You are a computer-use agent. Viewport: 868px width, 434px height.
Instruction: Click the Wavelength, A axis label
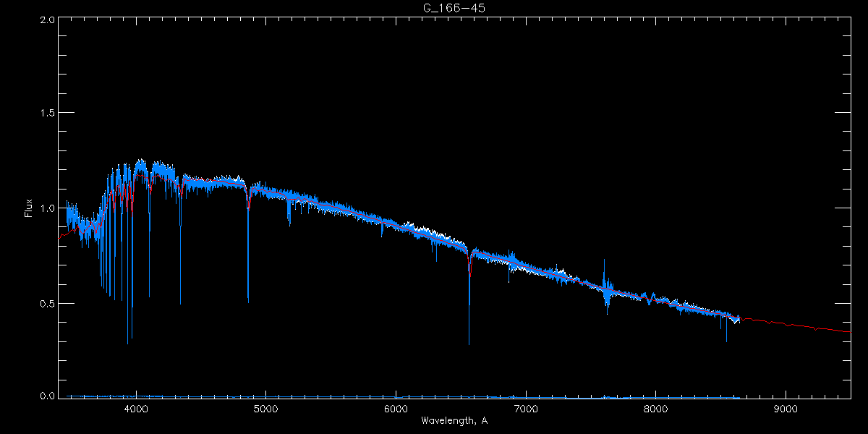(454, 420)
